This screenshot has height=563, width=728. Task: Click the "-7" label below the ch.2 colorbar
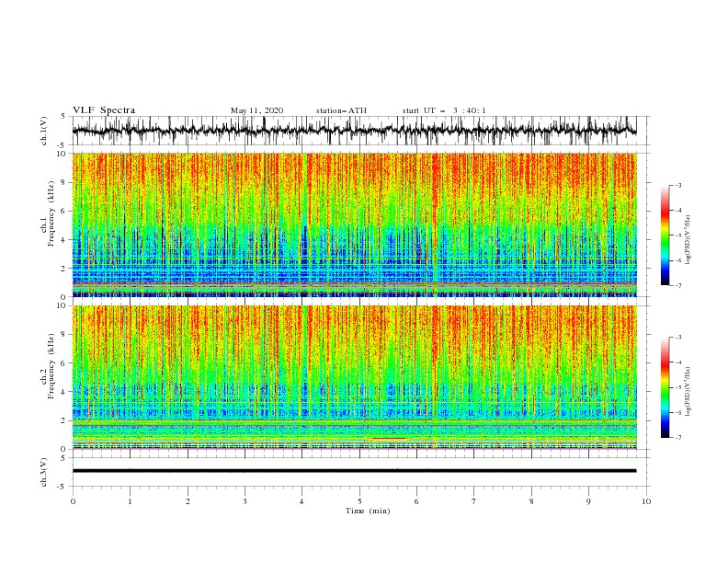coord(677,437)
